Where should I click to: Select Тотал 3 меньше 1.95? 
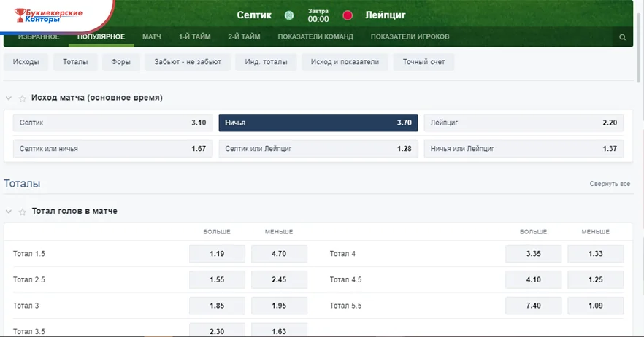coord(279,306)
